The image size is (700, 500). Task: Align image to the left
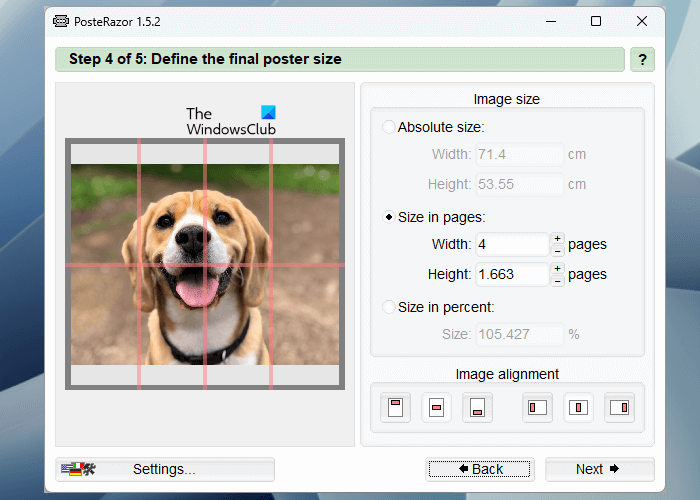pyautogui.click(x=538, y=407)
